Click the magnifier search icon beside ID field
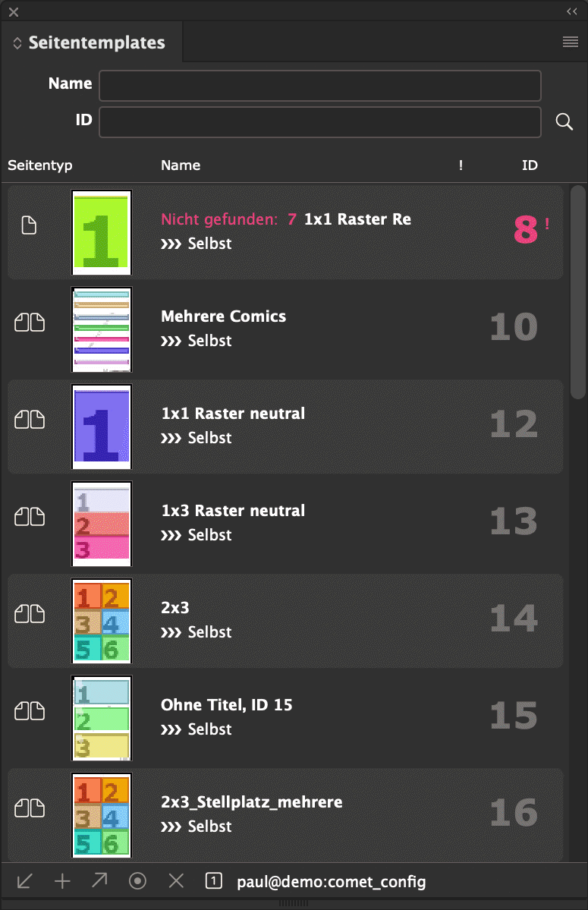 [564, 122]
